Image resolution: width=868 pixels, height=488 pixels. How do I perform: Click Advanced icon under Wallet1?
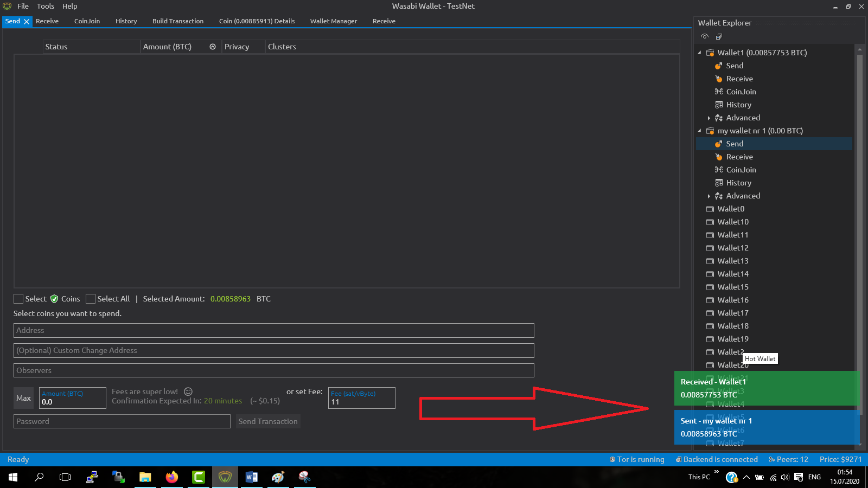pos(718,118)
